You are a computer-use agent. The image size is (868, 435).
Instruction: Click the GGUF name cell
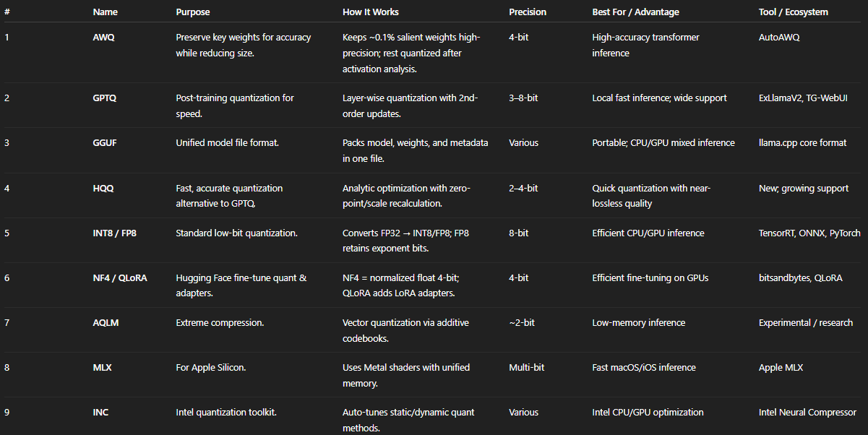[105, 143]
